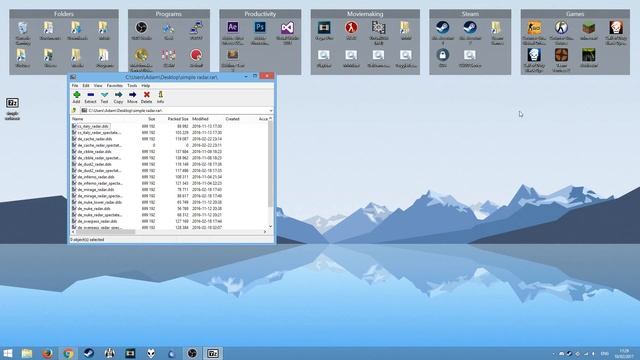
Task: Open the Favorites menu
Action: coord(115,86)
